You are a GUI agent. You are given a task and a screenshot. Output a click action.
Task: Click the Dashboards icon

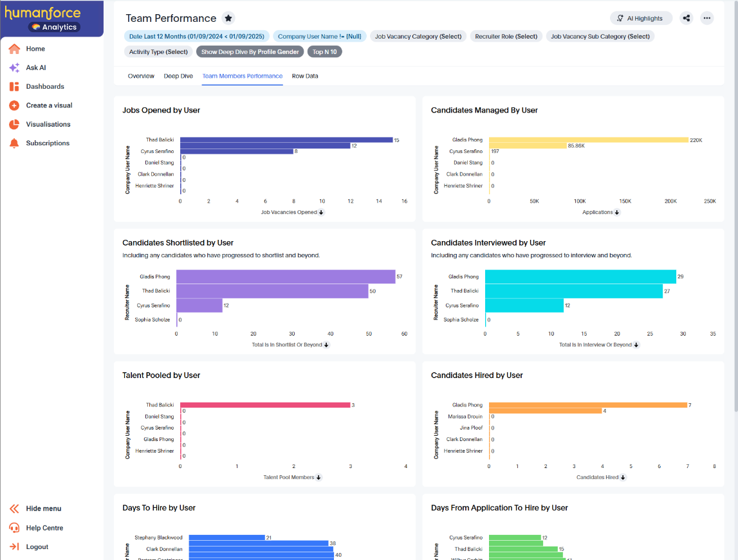point(14,87)
